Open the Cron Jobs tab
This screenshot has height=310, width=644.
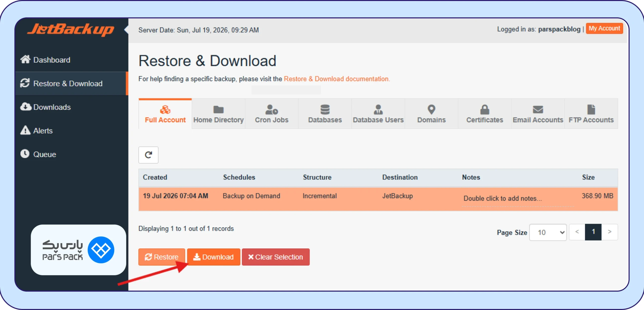(x=272, y=114)
